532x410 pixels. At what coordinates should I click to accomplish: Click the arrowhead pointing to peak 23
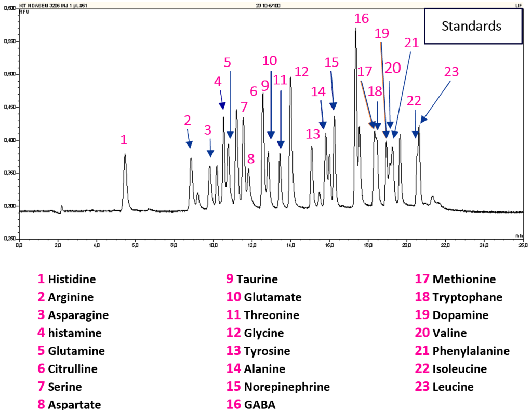[x=423, y=119]
